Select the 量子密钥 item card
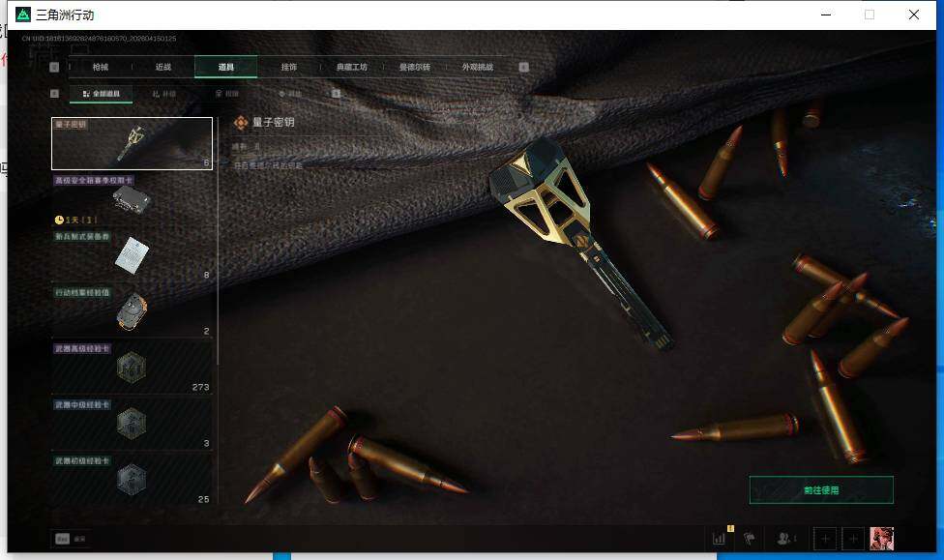The height and width of the screenshot is (560, 944). click(x=132, y=143)
